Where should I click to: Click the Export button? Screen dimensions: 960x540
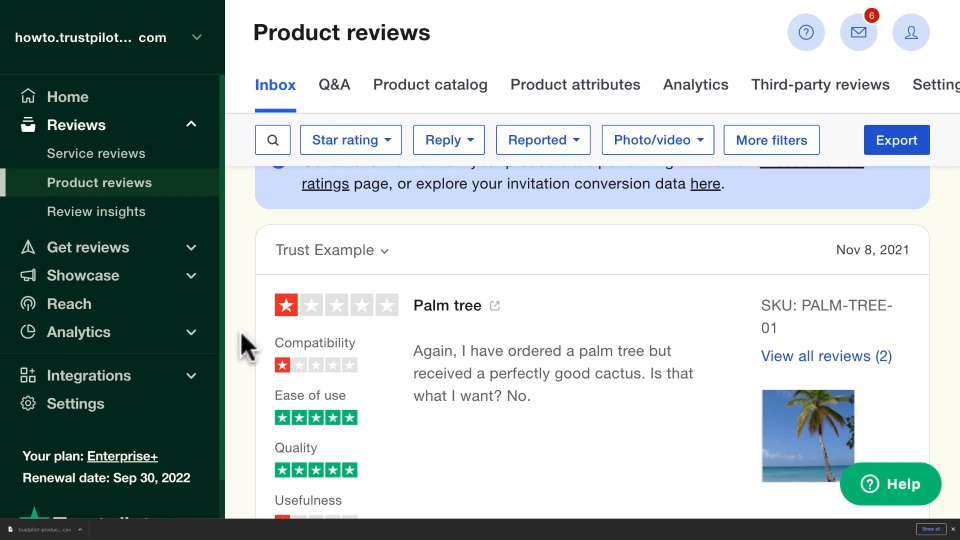pos(896,140)
